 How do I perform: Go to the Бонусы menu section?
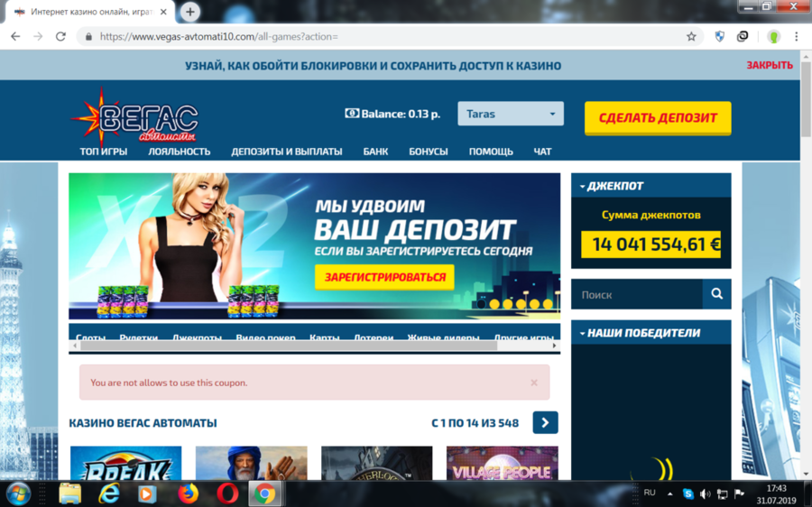coord(428,152)
